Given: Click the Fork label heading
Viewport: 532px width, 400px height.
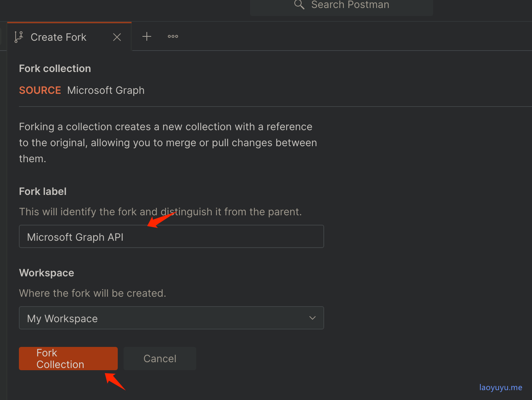Looking at the screenshot, I should pos(43,191).
